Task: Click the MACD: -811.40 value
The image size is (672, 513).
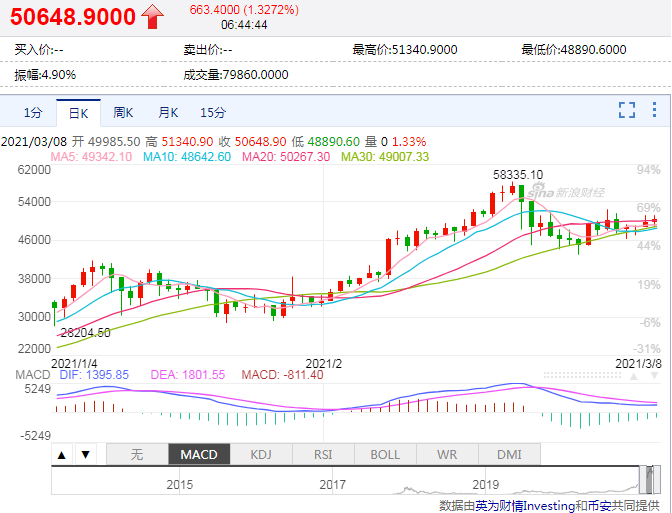Action: tap(282, 375)
